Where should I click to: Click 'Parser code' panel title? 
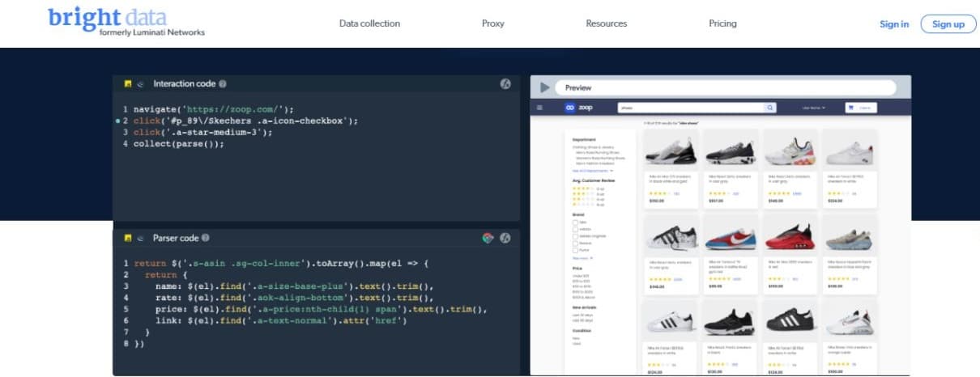click(x=176, y=238)
